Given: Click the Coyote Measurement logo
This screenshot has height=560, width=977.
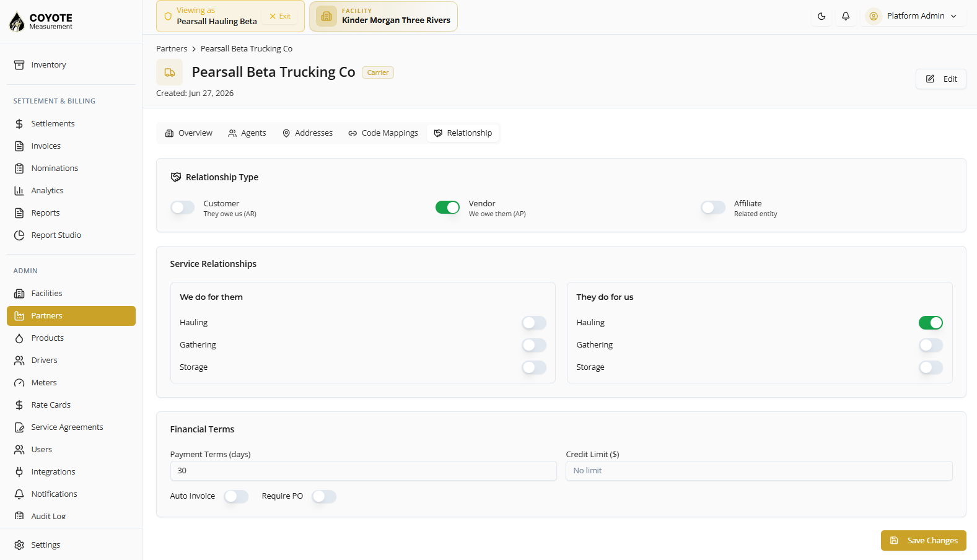Looking at the screenshot, I should [42, 22].
